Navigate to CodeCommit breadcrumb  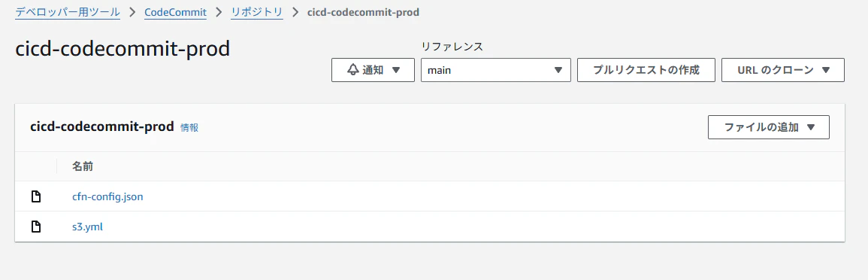(x=176, y=11)
